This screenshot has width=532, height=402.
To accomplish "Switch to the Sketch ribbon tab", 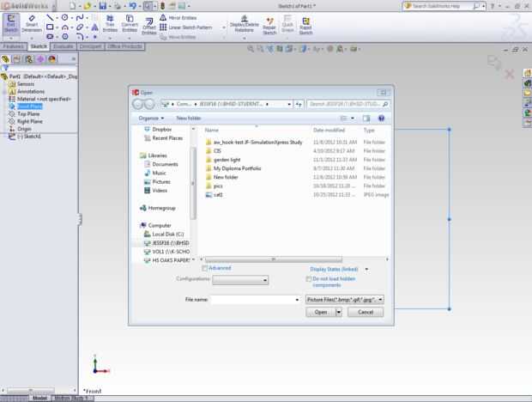I will (39, 46).
